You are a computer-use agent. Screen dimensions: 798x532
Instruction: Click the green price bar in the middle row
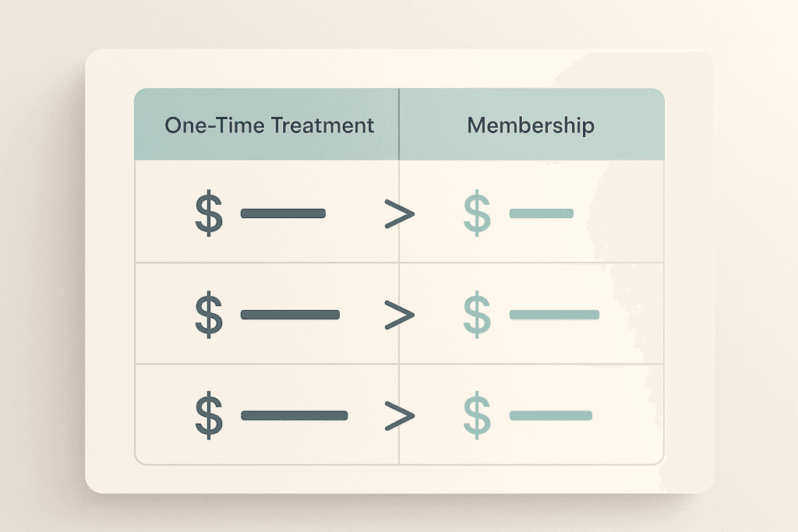tap(554, 315)
